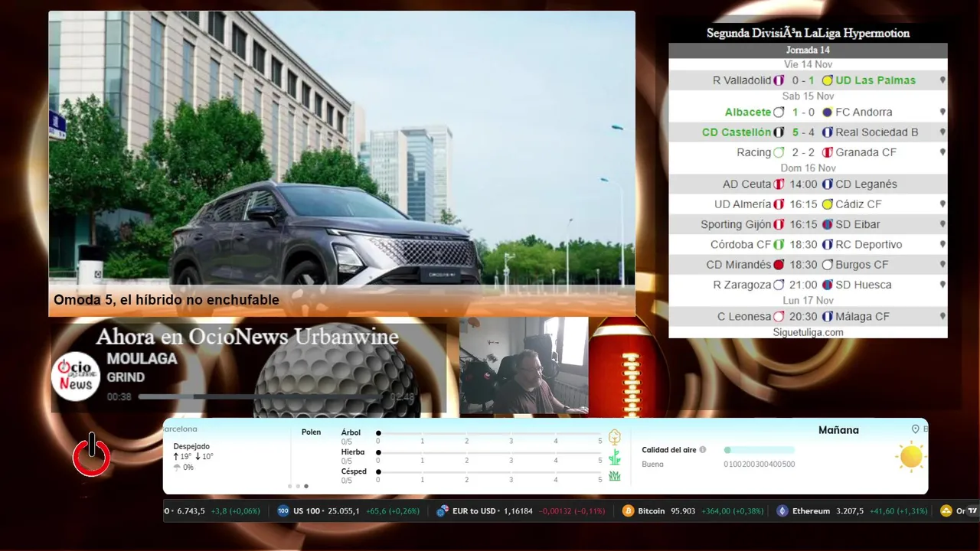980x551 pixels.
Task: Click the sun weather icon
Action: (x=911, y=456)
